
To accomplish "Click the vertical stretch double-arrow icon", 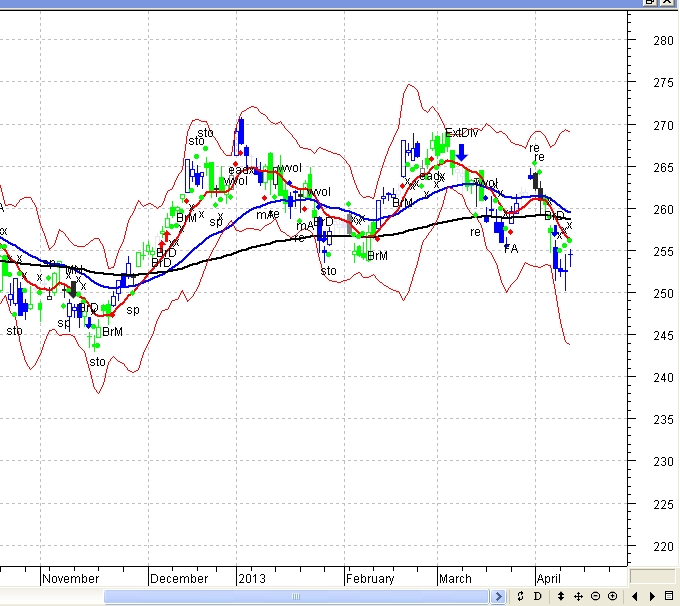I will coord(561,597).
